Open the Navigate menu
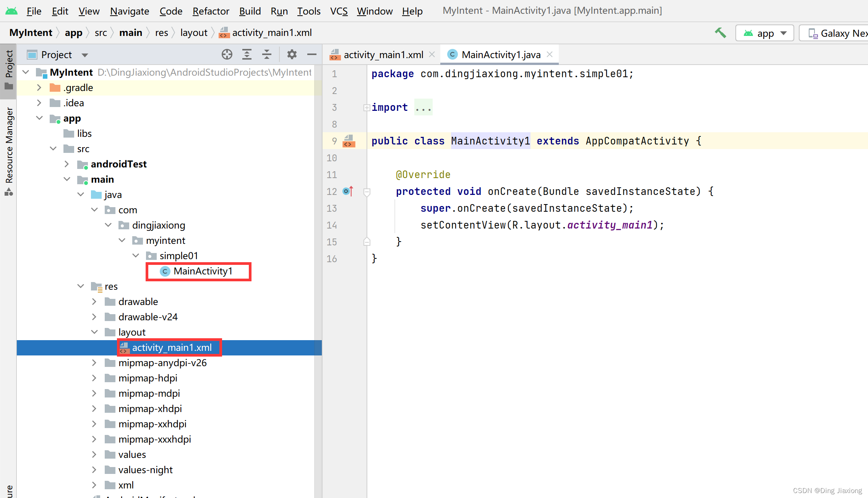 click(130, 11)
